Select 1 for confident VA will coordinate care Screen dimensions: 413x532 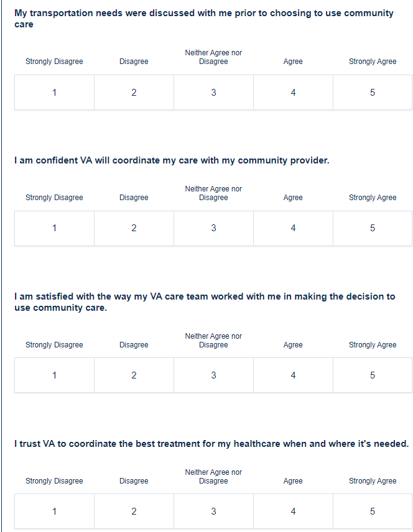54,228
